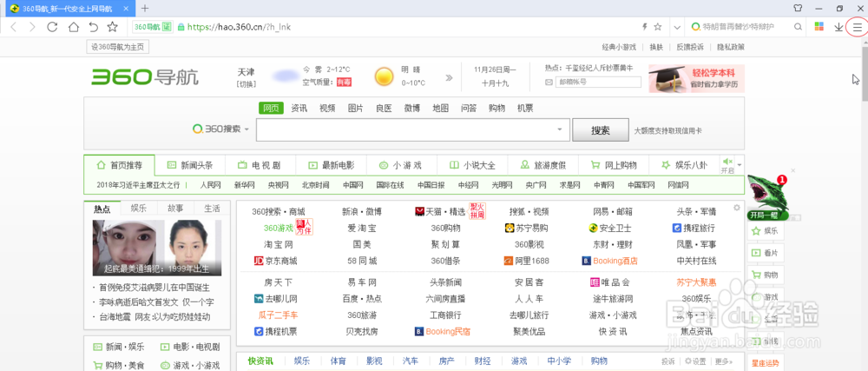Open the 苏宁易购 site link
This screenshot has height=371, width=868.
[x=527, y=228]
